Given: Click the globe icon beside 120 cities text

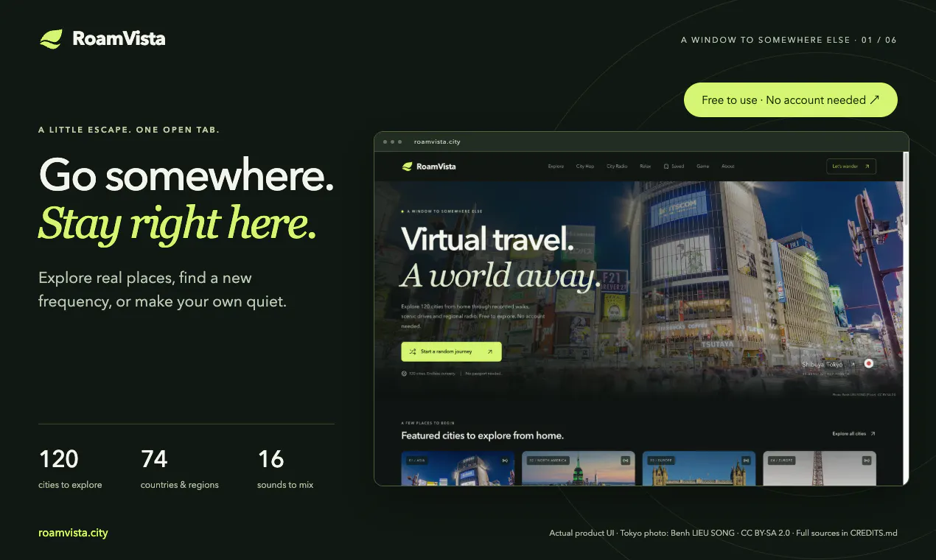Looking at the screenshot, I should 404,374.
